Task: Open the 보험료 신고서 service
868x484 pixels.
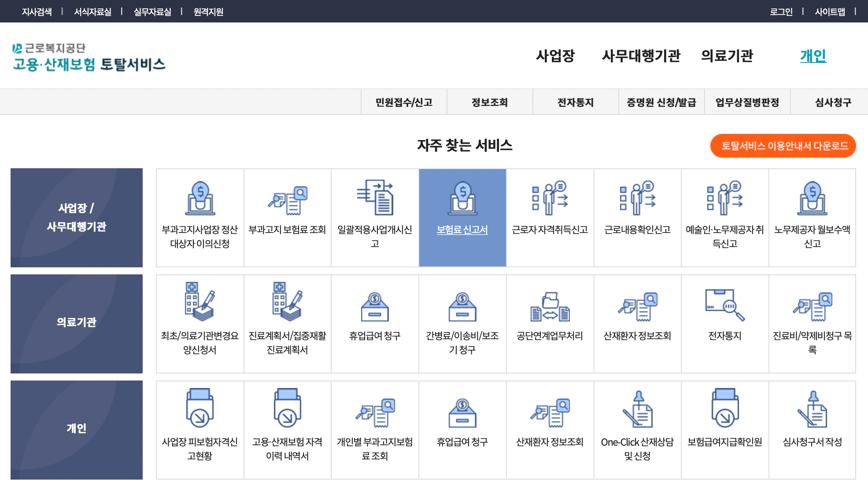Action: [462, 216]
